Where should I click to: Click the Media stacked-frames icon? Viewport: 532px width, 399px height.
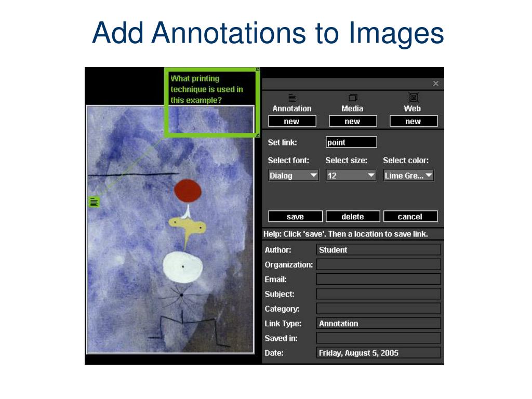pyautogui.click(x=353, y=98)
